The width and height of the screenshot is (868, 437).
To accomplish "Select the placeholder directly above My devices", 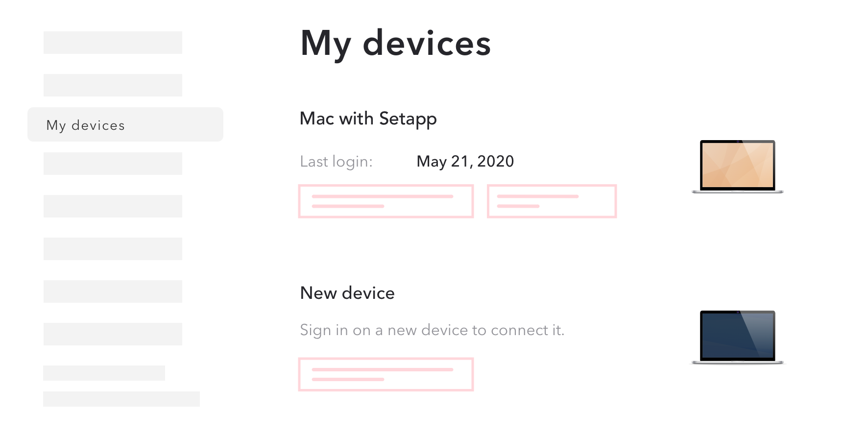I will pyautogui.click(x=113, y=85).
